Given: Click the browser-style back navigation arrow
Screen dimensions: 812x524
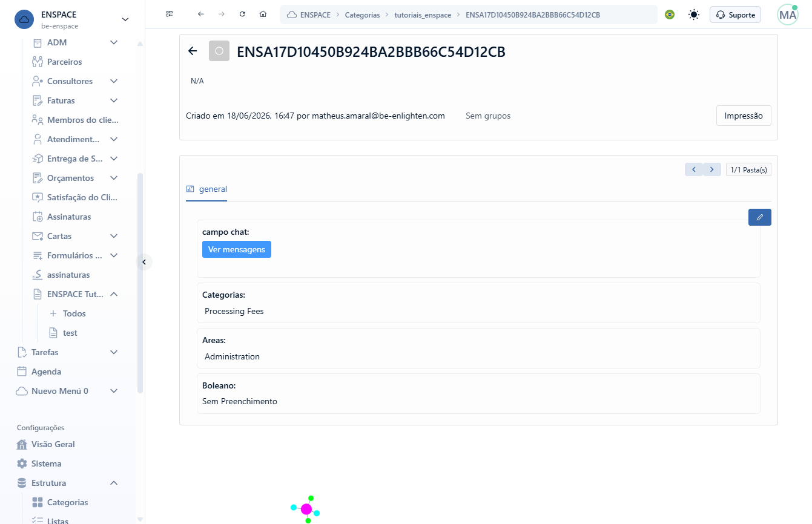Looking at the screenshot, I should (201, 15).
